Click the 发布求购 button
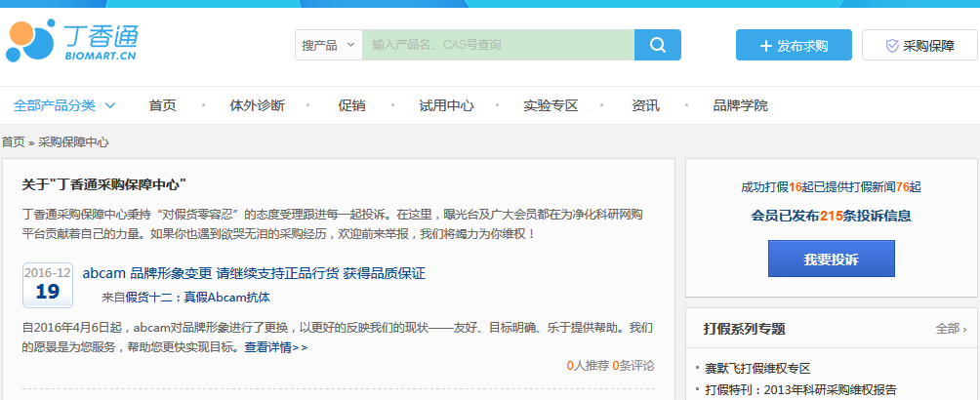 click(794, 46)
